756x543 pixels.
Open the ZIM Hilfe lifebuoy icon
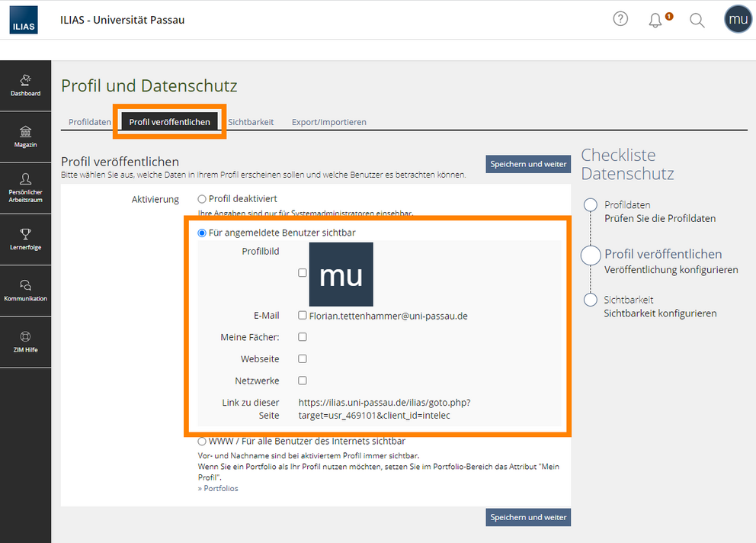tap(26, 342)
